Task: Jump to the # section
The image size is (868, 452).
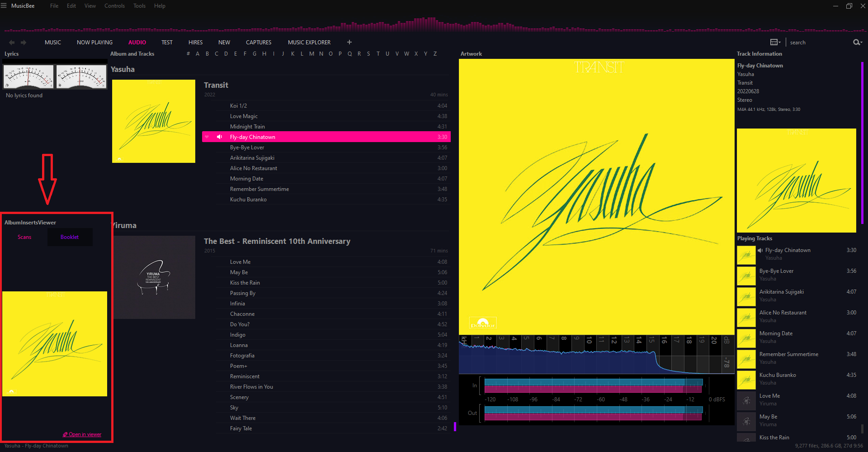Action: [188, 54]
